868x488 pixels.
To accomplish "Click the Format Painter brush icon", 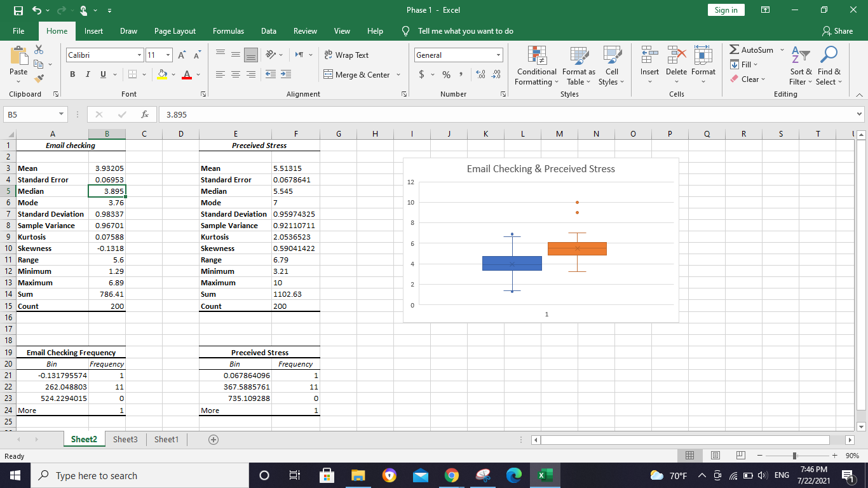I will tap(39, 78).
